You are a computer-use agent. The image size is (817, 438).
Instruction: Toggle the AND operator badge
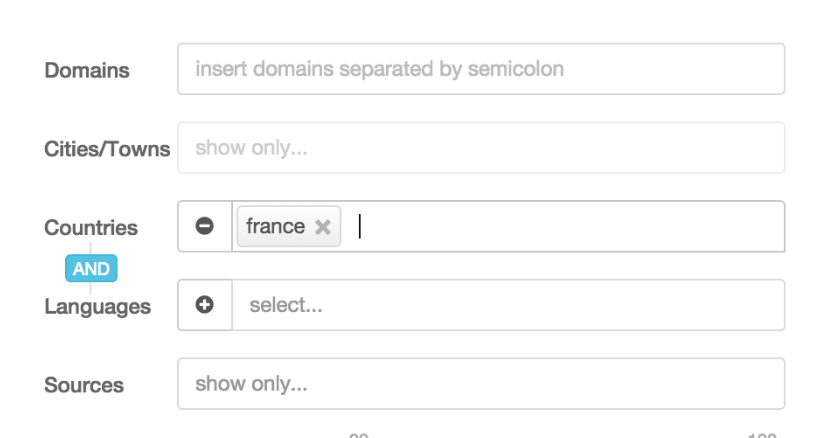[x=91, y=267]
